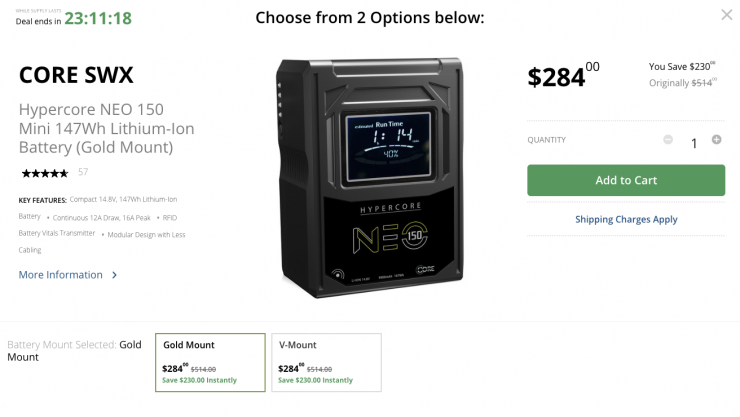This screenshot has width=740, height=417.
Task: Click the deal countdown timer
Action: [98, 18]
